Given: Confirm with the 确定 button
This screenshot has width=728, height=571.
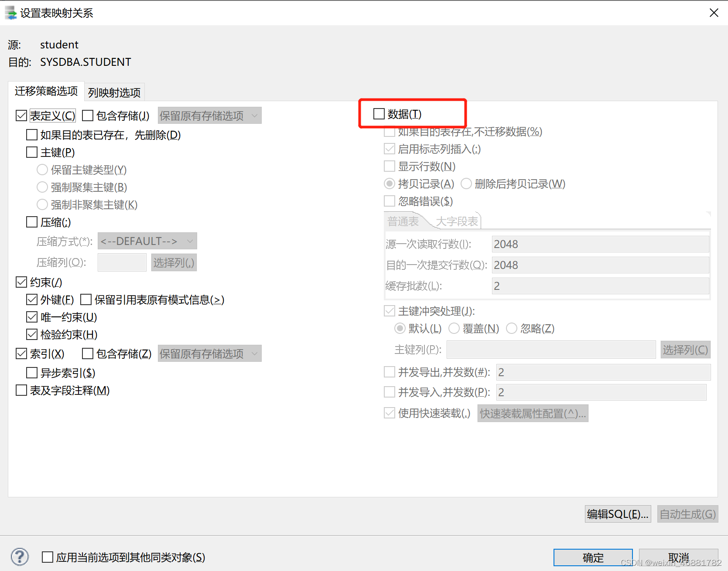Looking at the screenshot, I should [x=593, y=557].
